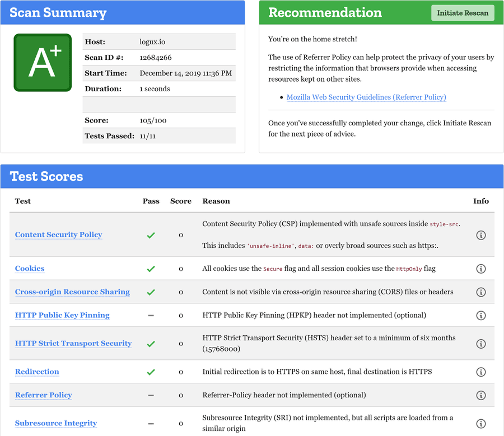Viewport: 504px width, 436px height.
Task: Open the HTTP Public Key Pinning link
Action: click(x=62, y=315)
